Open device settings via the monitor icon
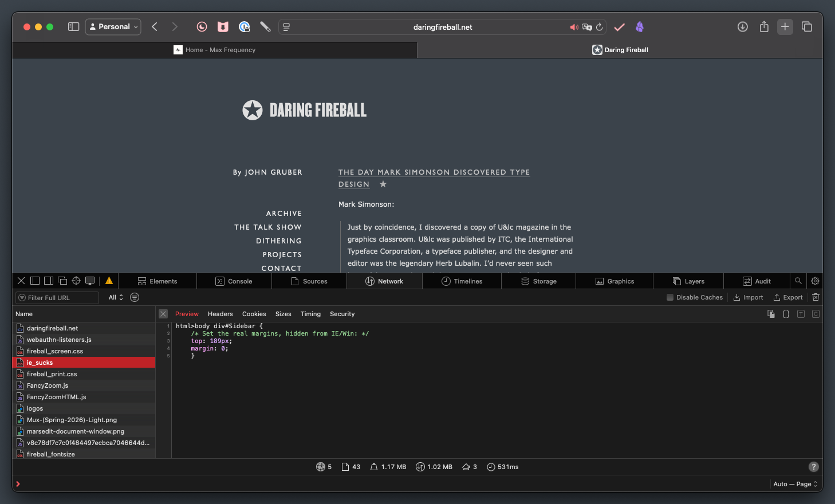Screen dimensions: 835x504 pos(90,281)
